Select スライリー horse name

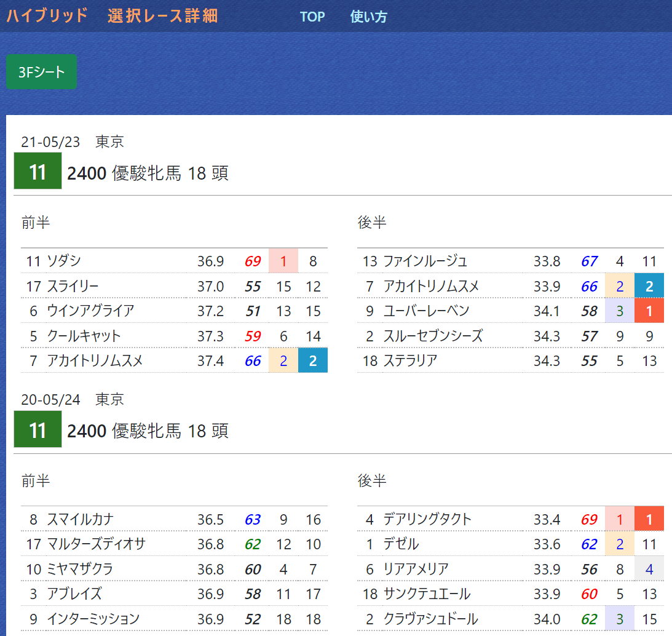73,286
